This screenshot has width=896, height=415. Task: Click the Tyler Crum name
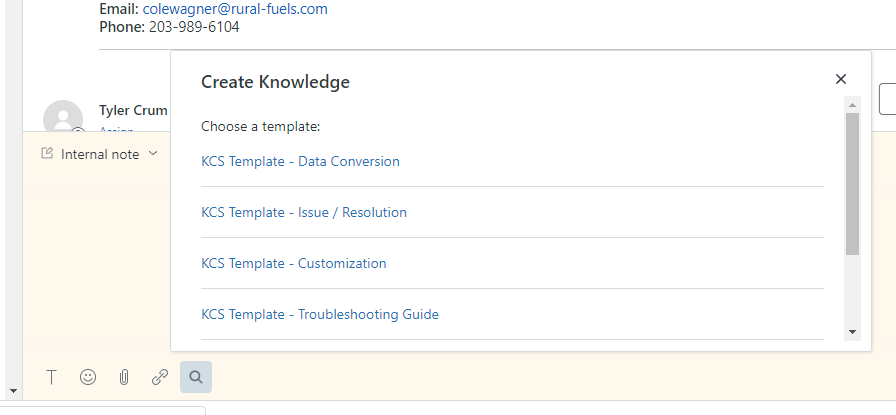(133, 110)
